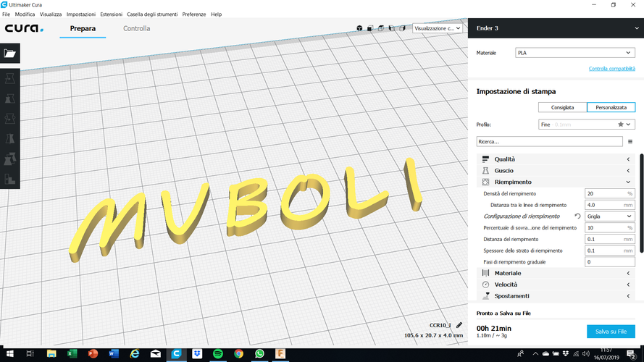Open the Ender 3 printer selector

click(x=556, y=28)
